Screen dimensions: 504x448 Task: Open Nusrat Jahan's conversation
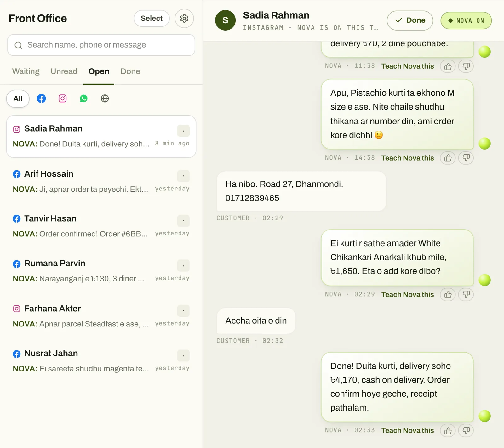(x=101, y=361)
